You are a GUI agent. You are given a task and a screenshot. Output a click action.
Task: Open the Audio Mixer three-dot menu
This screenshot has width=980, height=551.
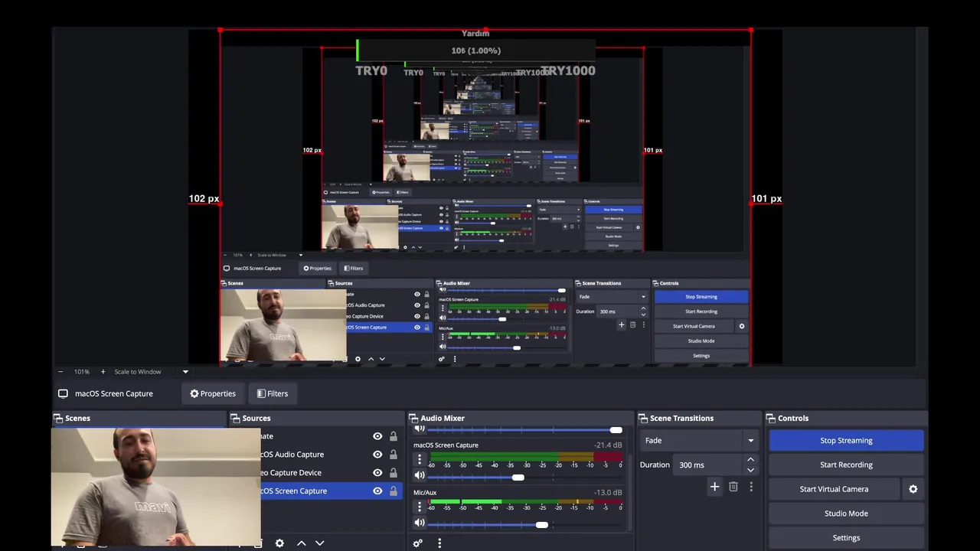439,543
